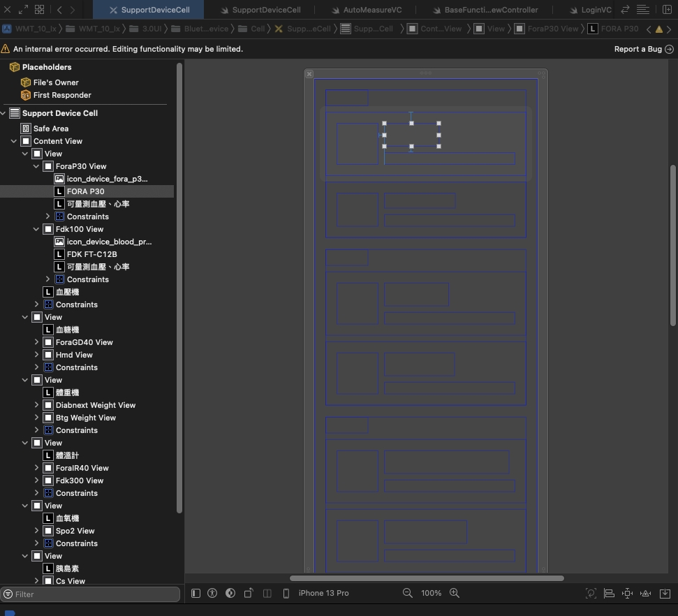
Task: Switch to the LoginVC tab
Action: pyautogui.click(x=596, y=10)
